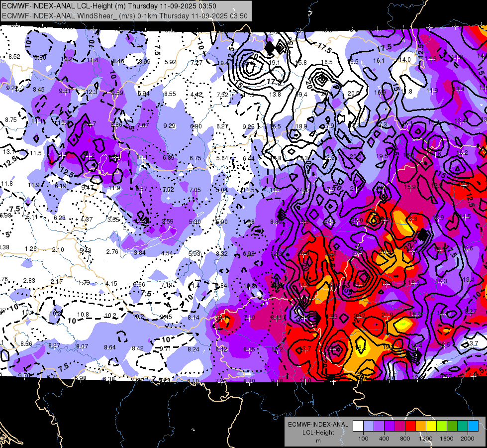The width and height of the screenshot is (487, 448).
Task: Click the LCL-Height (m) title line at top
Action: pos(109,6)
